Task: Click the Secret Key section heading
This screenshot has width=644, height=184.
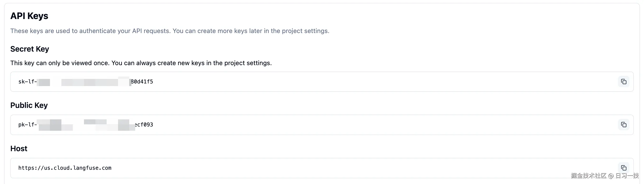Action: click(x=30, y=49)
